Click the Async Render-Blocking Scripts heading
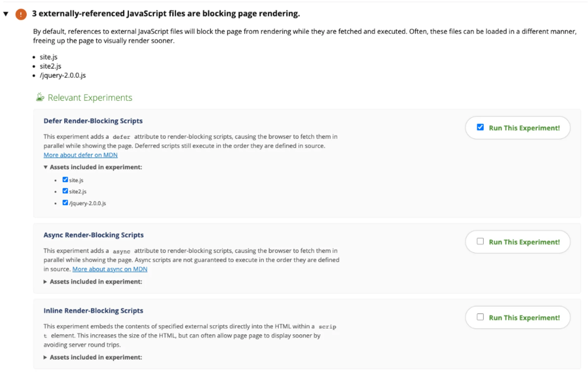 [94, 234]
